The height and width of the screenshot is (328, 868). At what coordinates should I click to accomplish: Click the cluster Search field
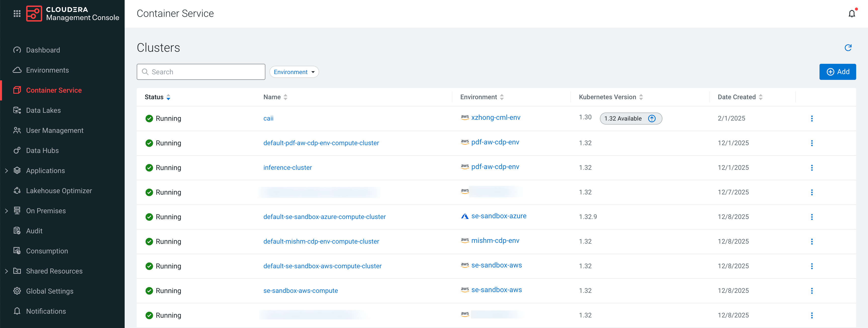coord(201,72)
